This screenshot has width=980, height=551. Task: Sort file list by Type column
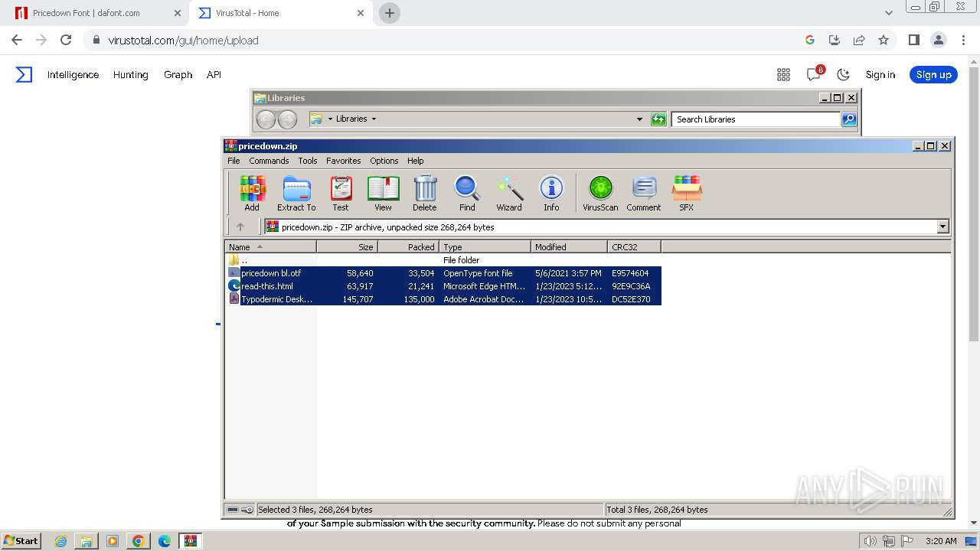485,246
